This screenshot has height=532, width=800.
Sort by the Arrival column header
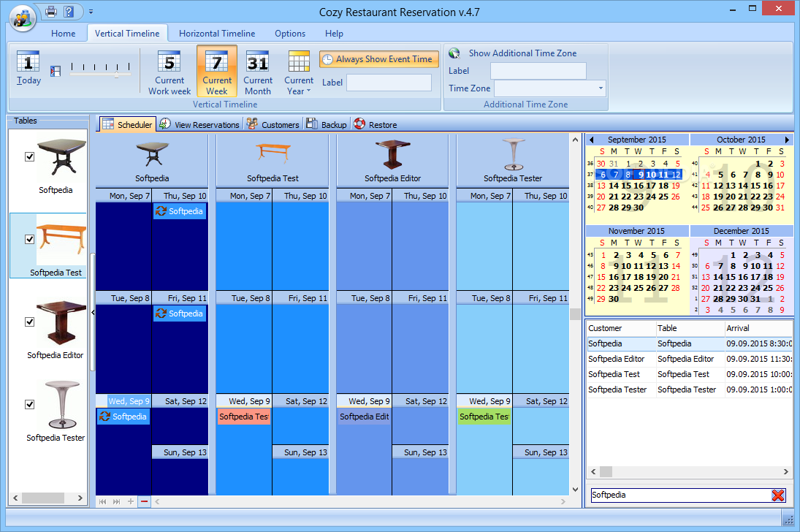click(758, 328)
